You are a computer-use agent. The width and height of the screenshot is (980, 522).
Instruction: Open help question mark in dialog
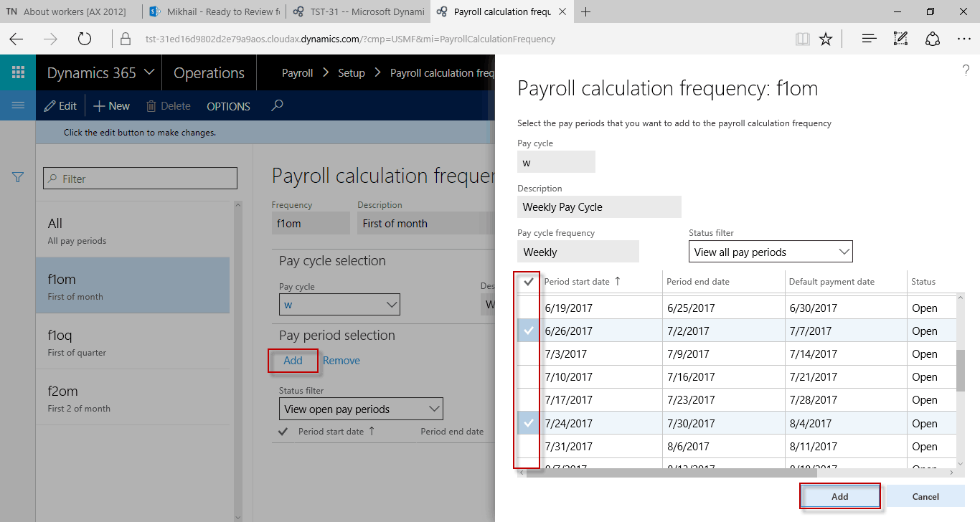965,70
